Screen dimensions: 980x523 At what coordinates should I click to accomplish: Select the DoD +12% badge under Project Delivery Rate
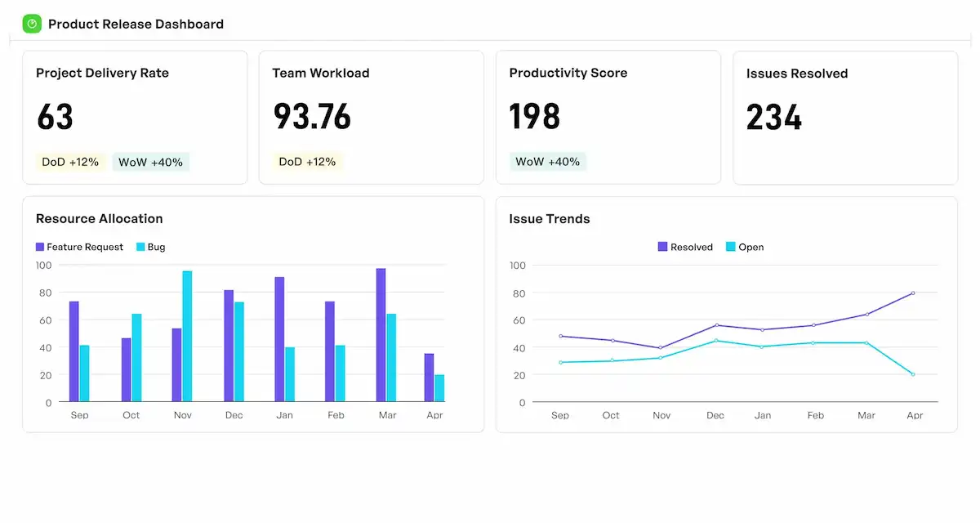click(70, 162)
